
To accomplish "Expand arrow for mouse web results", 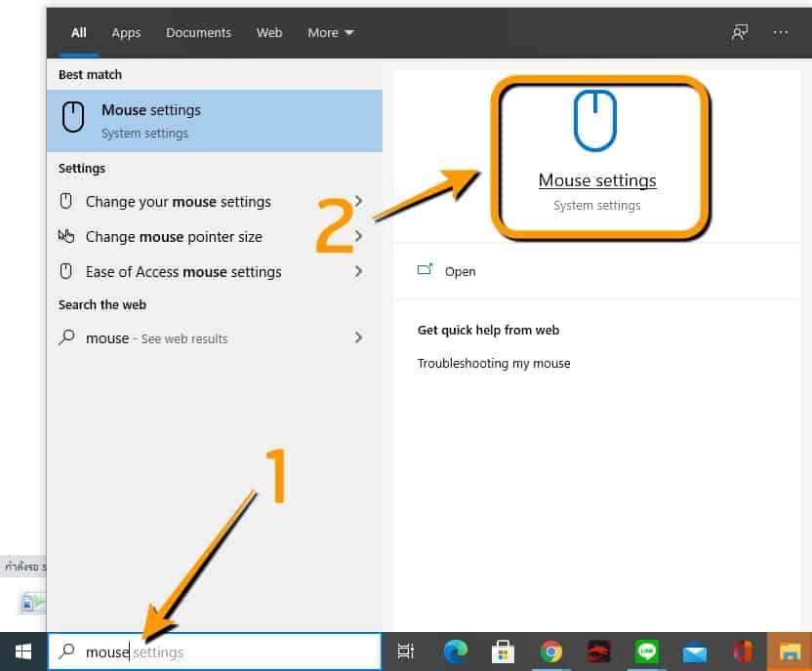I will 359,337.
